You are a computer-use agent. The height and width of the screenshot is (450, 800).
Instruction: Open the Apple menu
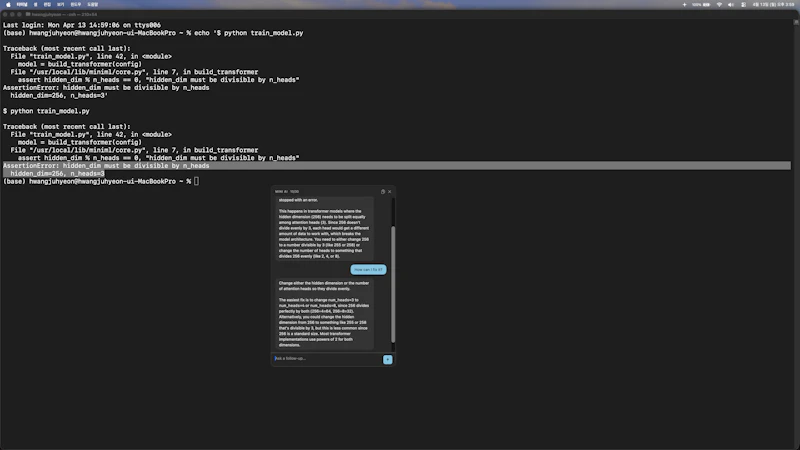coord(8,4)
